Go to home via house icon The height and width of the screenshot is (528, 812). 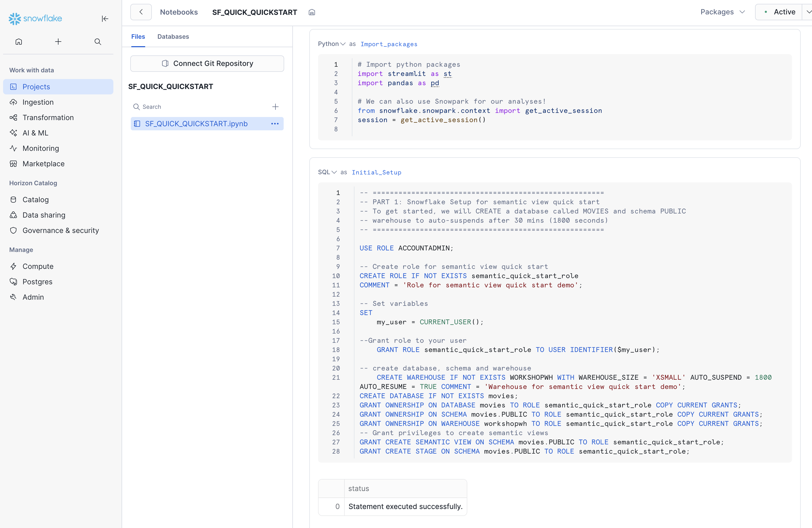coord(19,42)
